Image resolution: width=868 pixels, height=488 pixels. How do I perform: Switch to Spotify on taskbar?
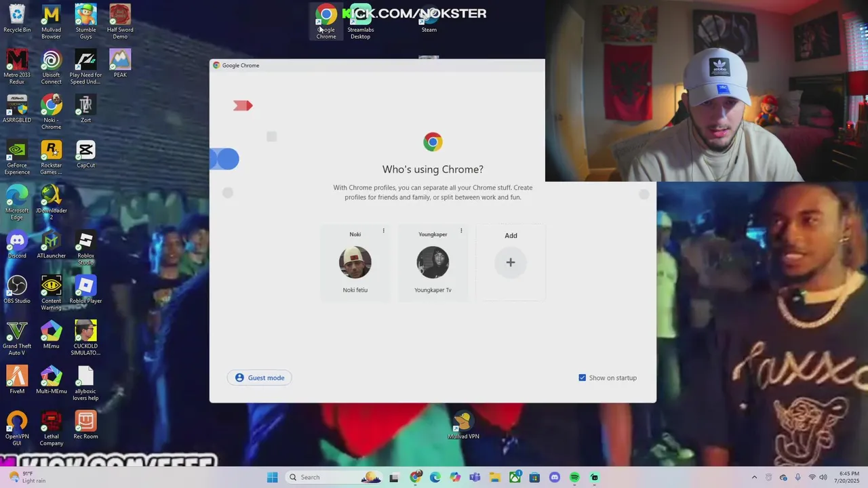[x=574, y=478]
